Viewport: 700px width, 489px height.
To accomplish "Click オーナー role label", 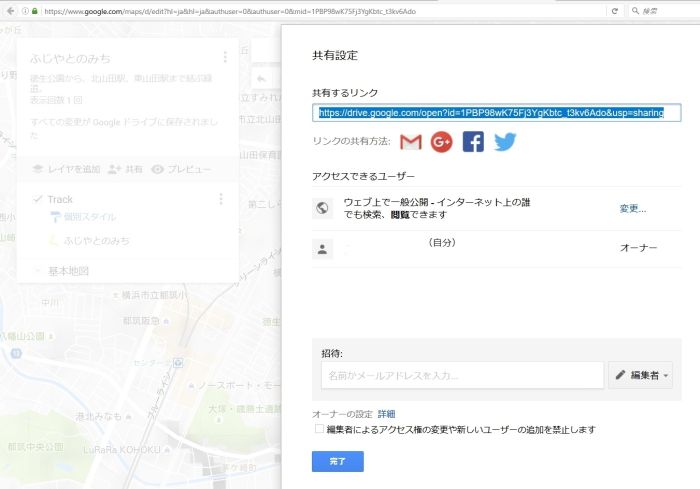I will [x=638, y=248].
